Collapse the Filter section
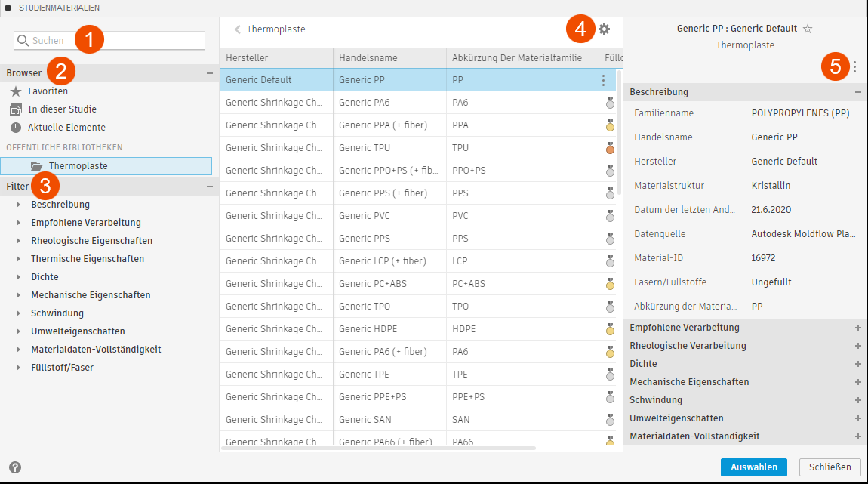 210,187
